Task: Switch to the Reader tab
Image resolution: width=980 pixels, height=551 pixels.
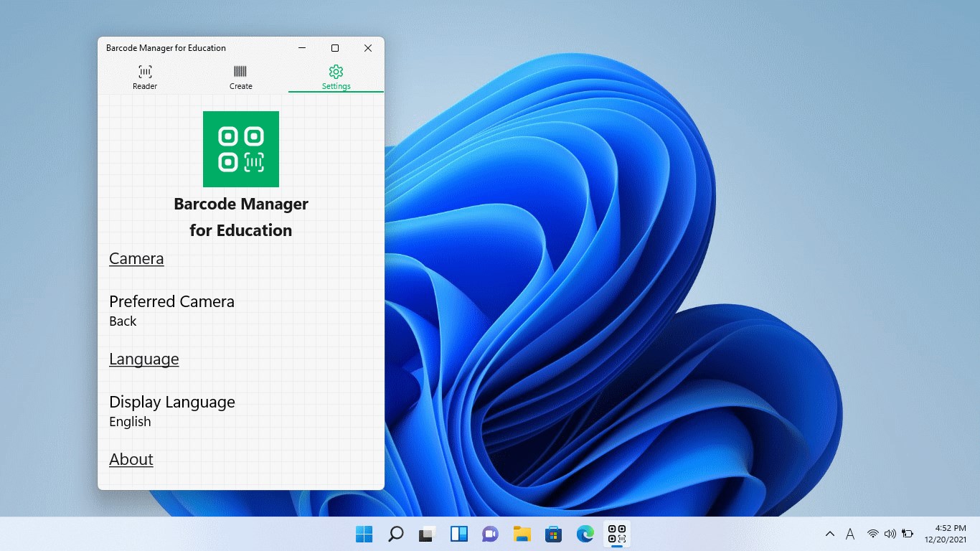Action: pos(145,77)
